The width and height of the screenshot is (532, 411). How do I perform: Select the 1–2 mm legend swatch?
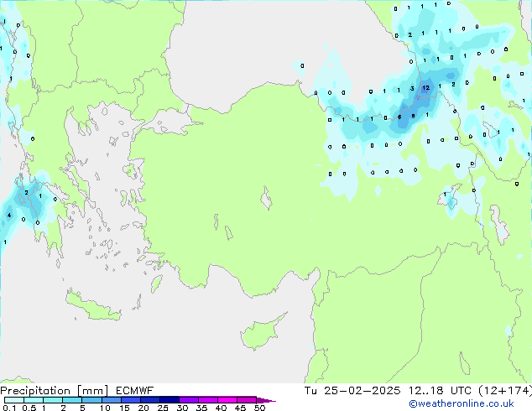[53, 400]
